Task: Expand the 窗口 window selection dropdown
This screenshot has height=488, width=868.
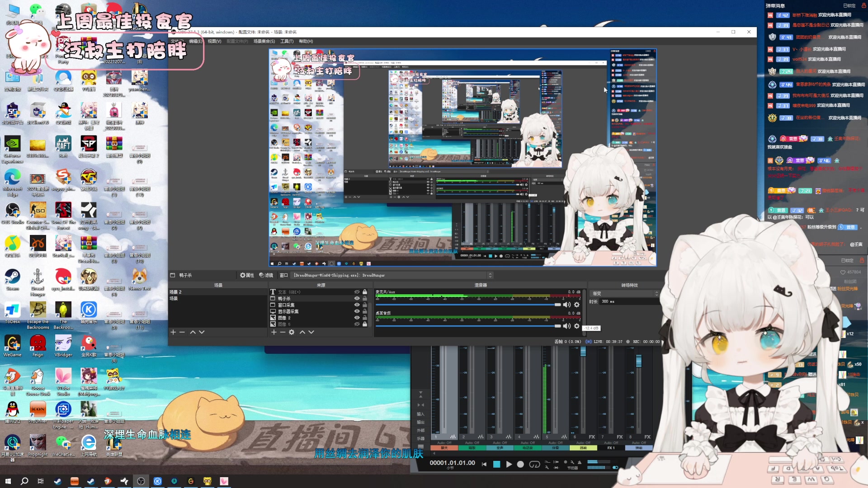Action: [x=490, y=275]
